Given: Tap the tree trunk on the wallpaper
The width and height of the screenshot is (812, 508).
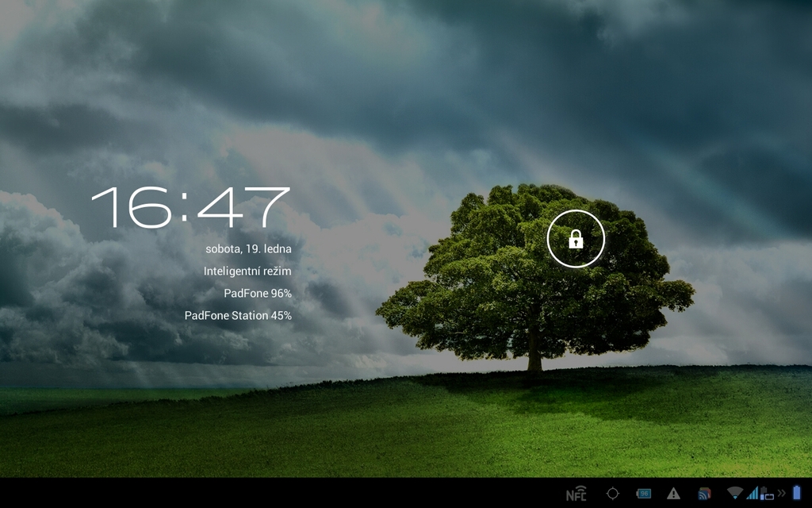Looking at the screenshot, I should click(x=534, y=356).
